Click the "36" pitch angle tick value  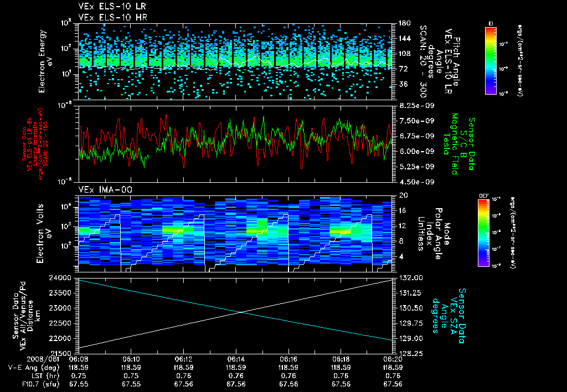(403, 84)
